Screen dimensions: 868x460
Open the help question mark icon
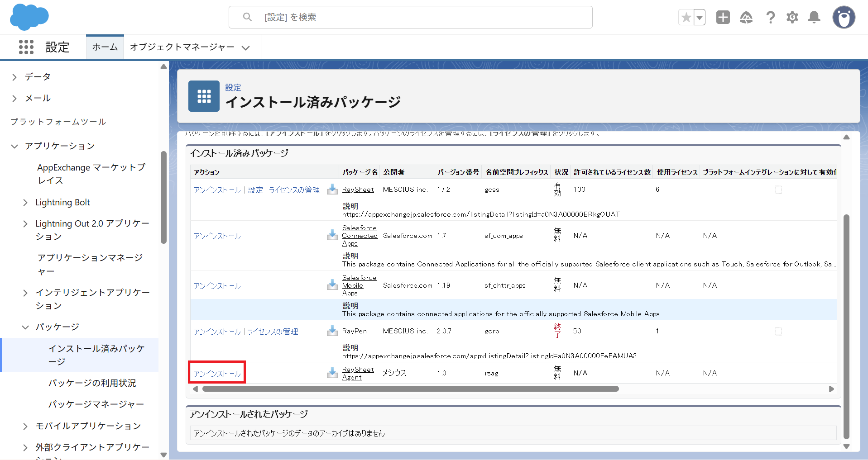pyautogui.click(x=770, y=18)
